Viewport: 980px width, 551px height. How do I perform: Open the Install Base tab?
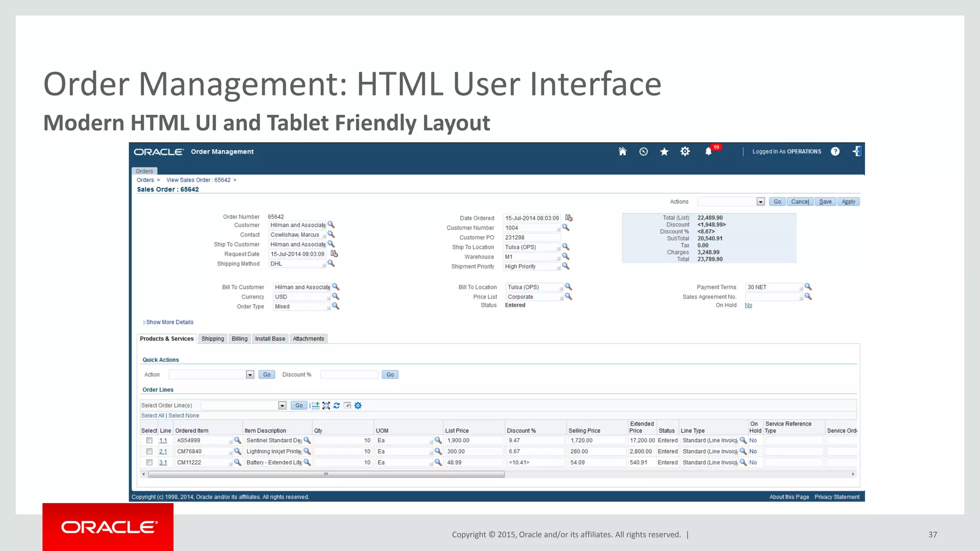pos(270,339)
